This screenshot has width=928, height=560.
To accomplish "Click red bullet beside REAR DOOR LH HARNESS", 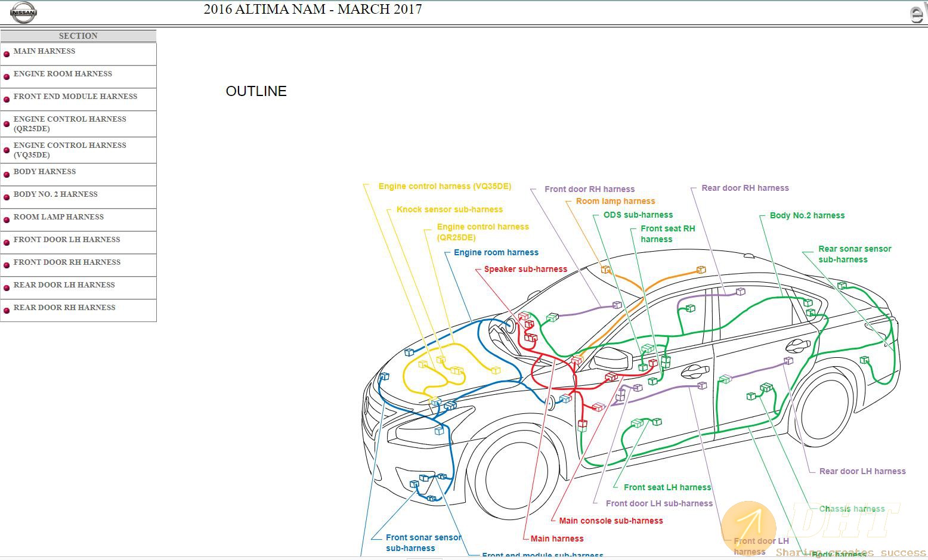I will point(7,288).
